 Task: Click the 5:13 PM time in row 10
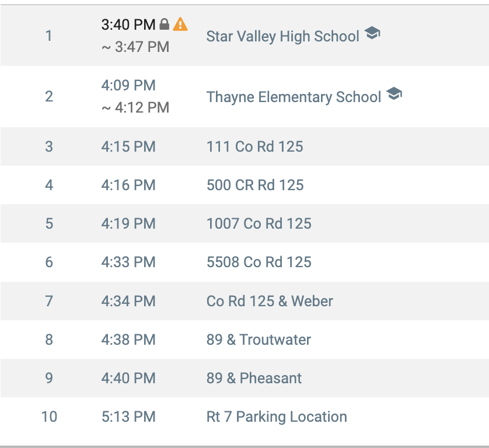point(128,417)
